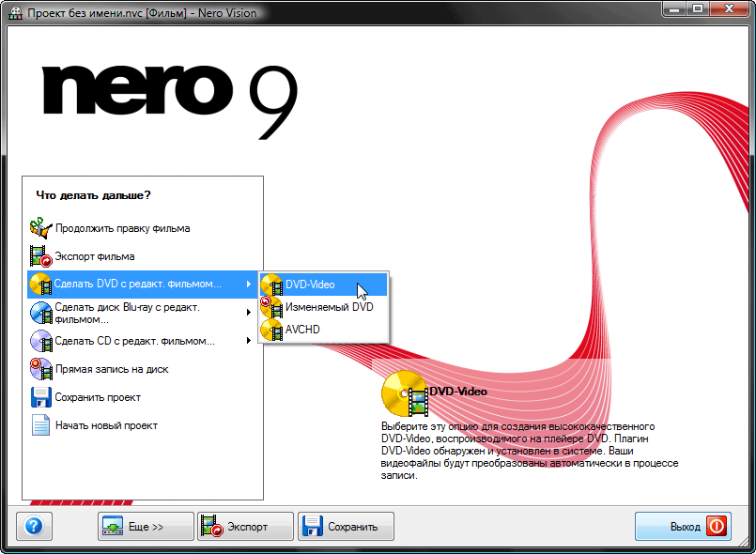This screenshot has width=756, height=554.
Task: Click the Nero Vision icon in title bar
Action: (16, 13)
